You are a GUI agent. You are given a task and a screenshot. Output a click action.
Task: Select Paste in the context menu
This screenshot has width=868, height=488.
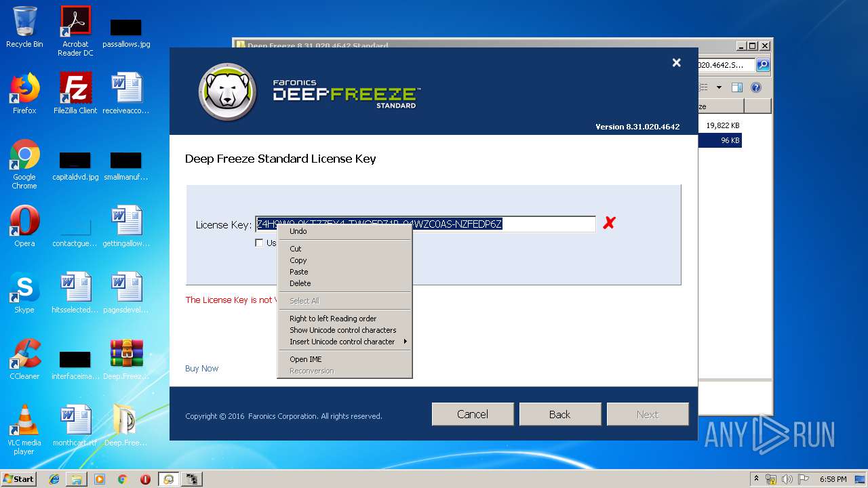pyautogui.click(x=344, y=272)
